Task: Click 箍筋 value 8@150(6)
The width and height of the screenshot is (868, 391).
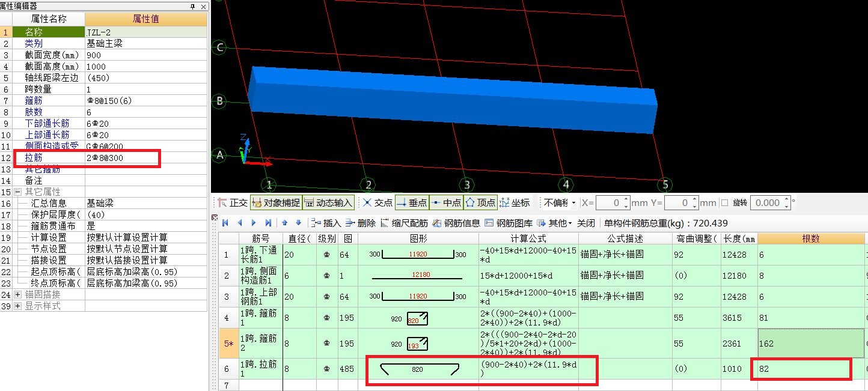Action: pos(146,100)
